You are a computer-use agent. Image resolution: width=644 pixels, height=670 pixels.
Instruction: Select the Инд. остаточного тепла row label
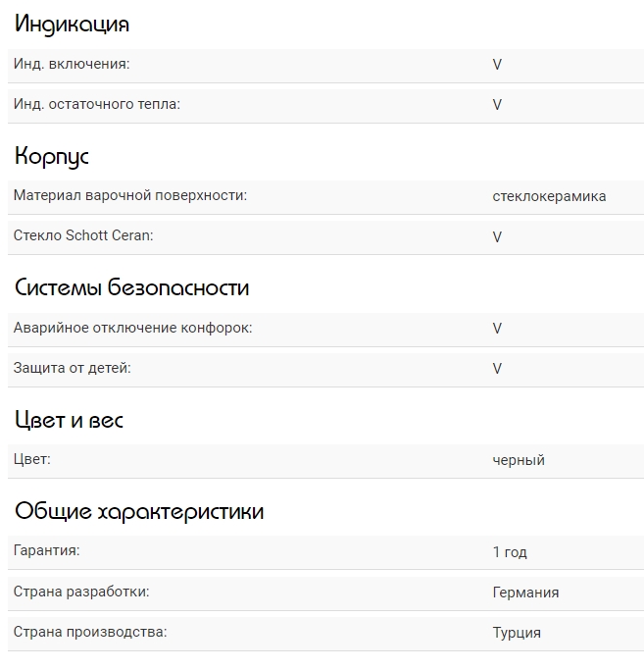(97, 103)
